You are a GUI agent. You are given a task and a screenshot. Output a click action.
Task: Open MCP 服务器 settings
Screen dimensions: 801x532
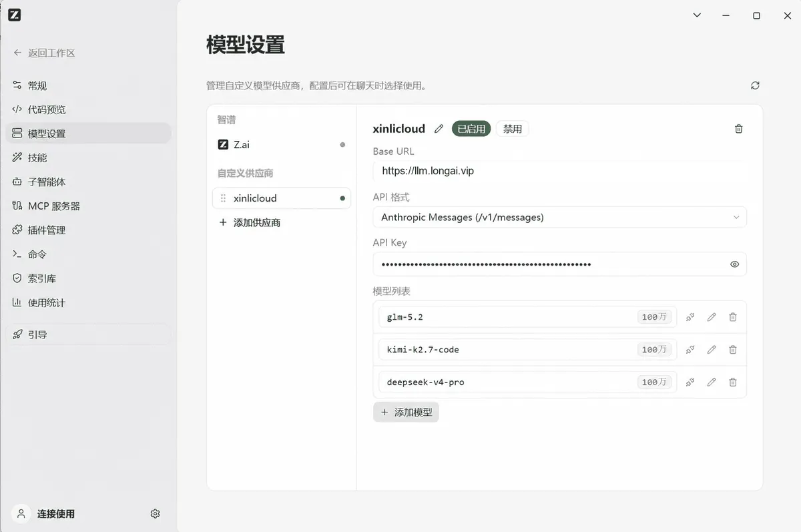(x=88, y=206)
